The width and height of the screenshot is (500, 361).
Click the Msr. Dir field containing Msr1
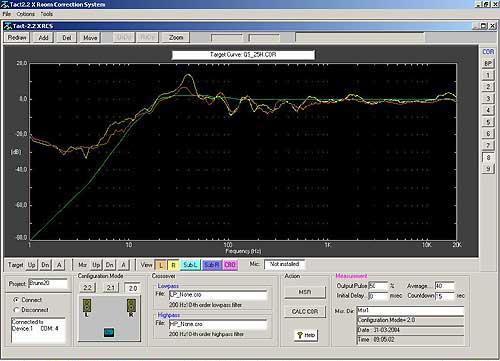tap(410, 311)
